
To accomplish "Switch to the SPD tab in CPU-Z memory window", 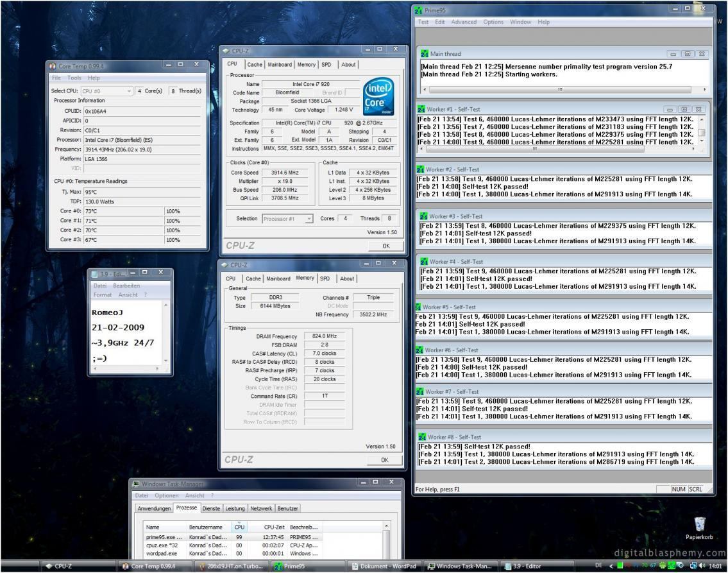I will [325, 278].
